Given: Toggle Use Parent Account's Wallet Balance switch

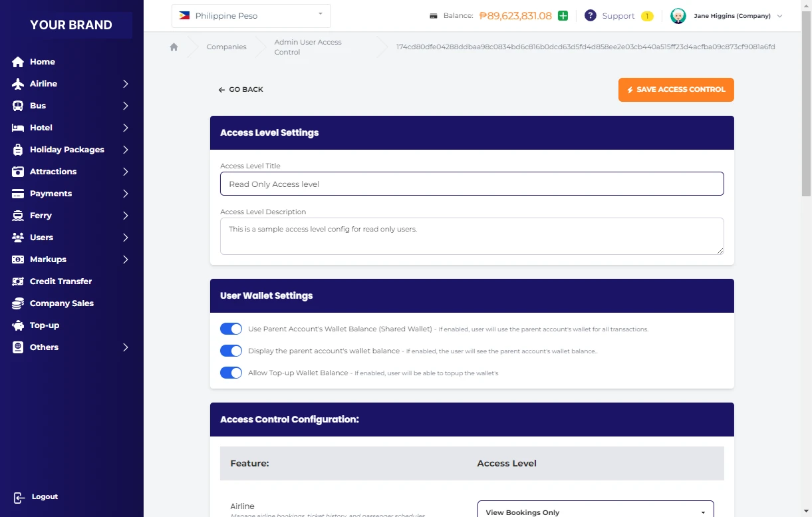Looking at the screenshot, I should tap(231, 329).
